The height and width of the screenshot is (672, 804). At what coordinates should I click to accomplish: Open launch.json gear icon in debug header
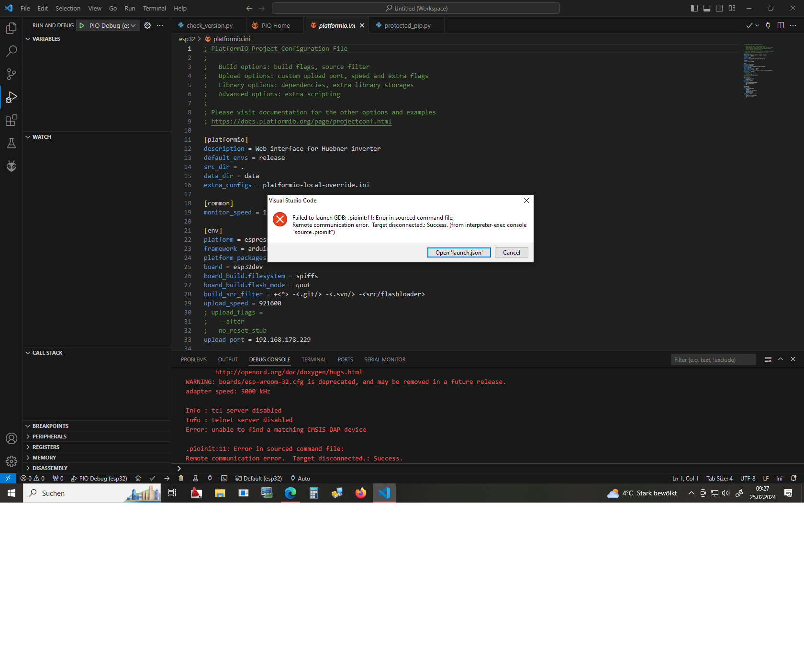(x=147, y=25)
